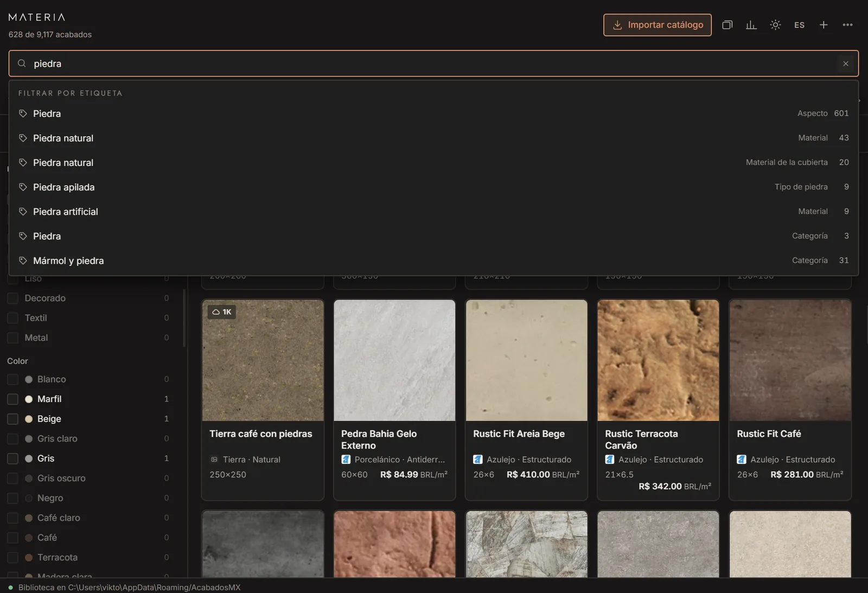
Task: Click the Beige color swatch dot
Action: point(29,419)
